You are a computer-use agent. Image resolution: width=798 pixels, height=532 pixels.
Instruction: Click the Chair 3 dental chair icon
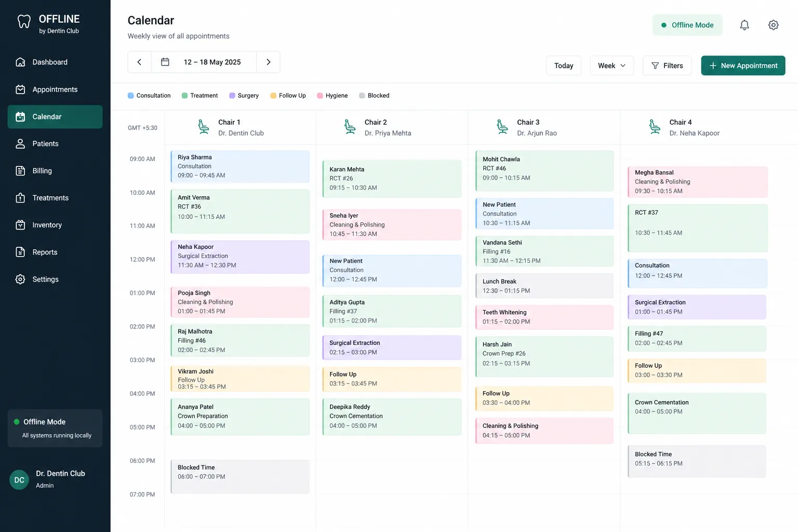point(502,127)
